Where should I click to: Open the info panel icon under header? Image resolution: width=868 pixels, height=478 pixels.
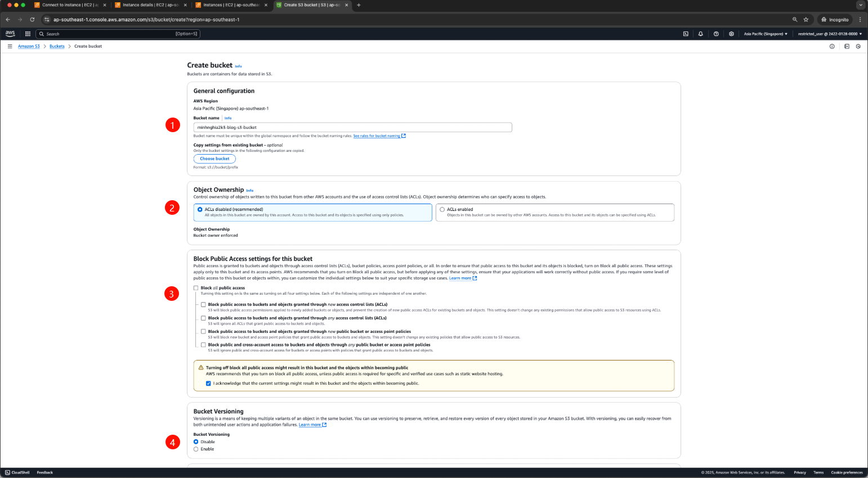coord(832,46)
